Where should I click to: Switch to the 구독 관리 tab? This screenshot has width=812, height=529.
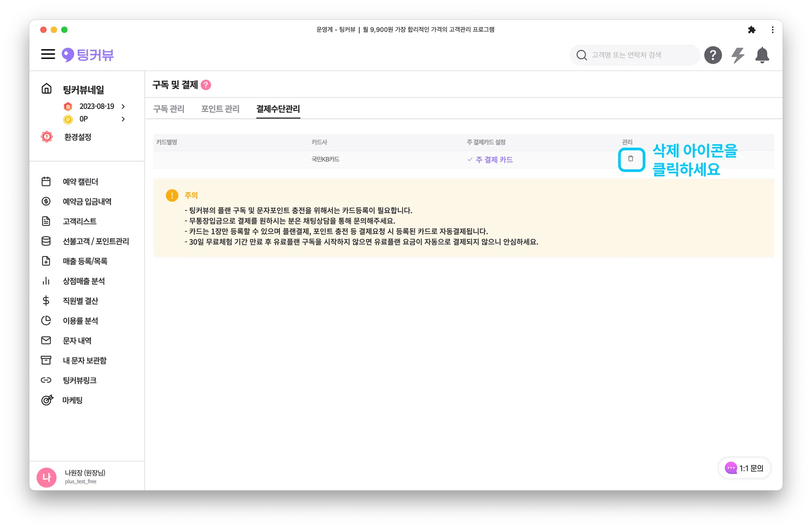click(169, 109)
